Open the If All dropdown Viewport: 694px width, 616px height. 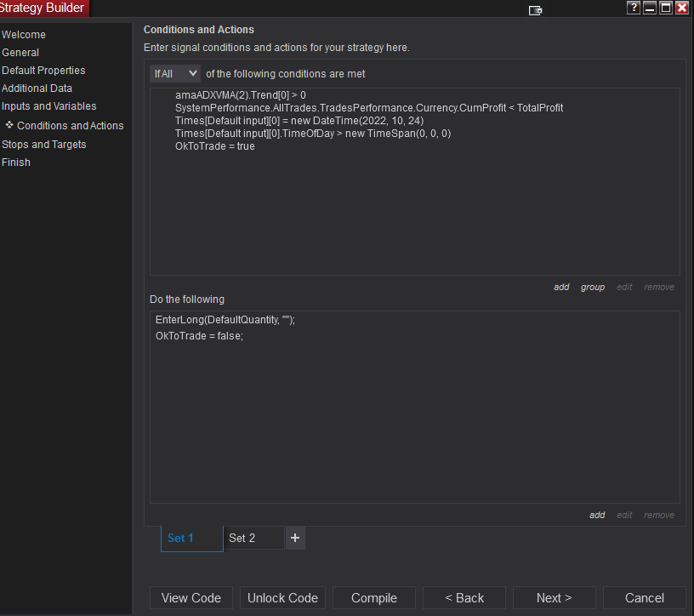[175, 73]
